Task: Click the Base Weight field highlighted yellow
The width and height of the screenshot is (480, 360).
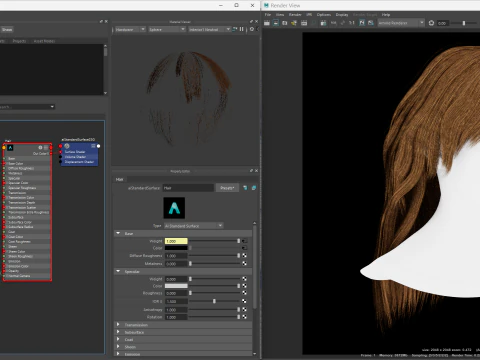Action: pyautogui.click(x=176, y=241)
